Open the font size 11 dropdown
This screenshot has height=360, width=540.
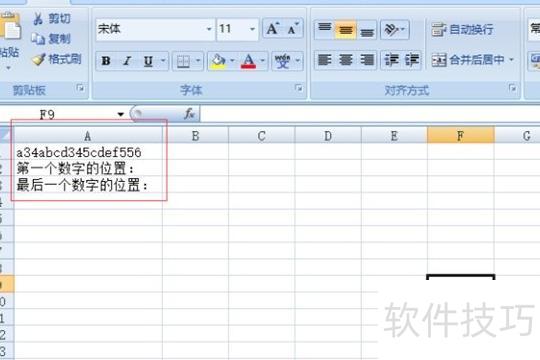tap(252, 29)
